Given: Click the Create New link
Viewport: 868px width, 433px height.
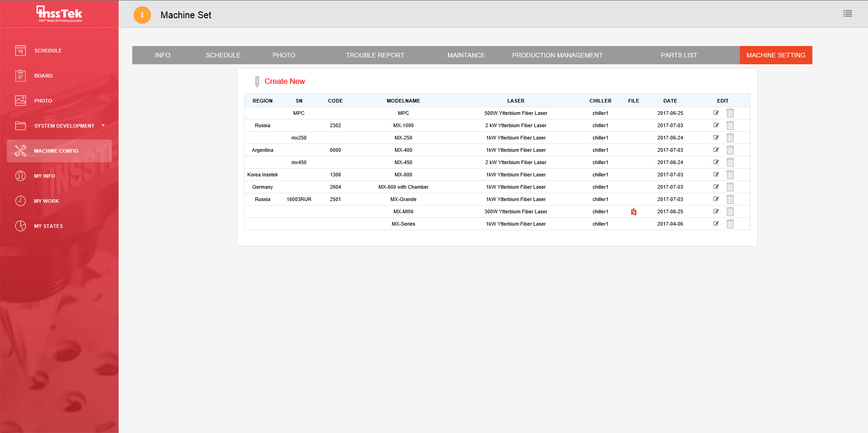Looking at the screenshot, I should click(285, 81).
